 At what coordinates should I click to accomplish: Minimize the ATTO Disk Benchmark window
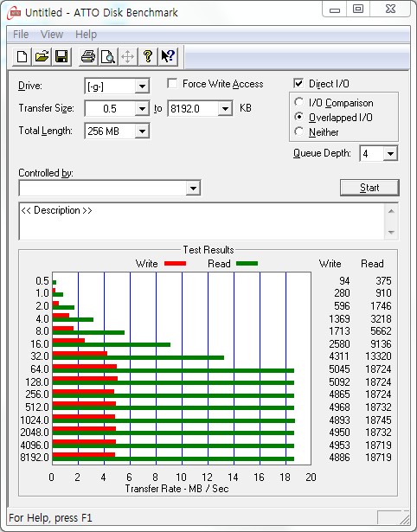[335, 10]
